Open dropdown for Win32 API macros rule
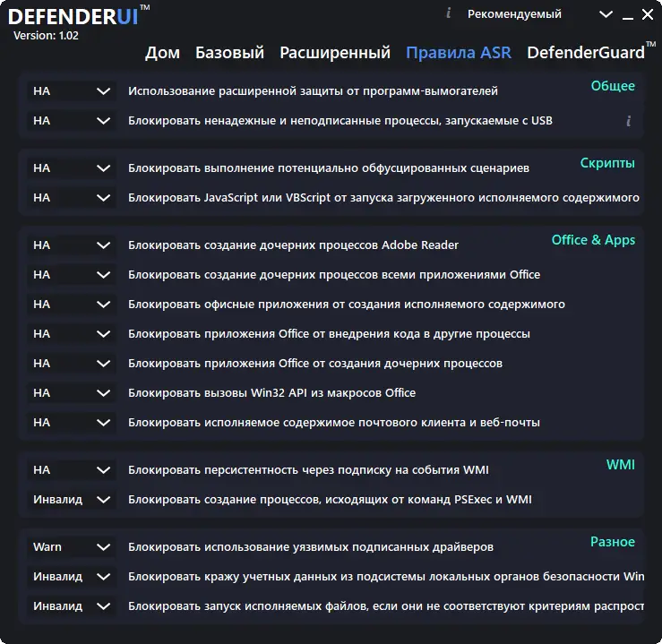The image size is (662, 644). pos(72,393)
